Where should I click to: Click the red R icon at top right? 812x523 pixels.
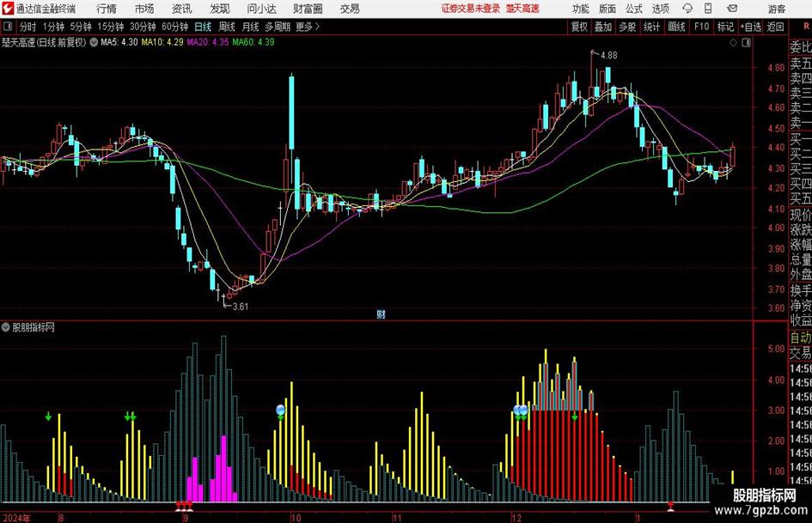(x=806, y=27)
